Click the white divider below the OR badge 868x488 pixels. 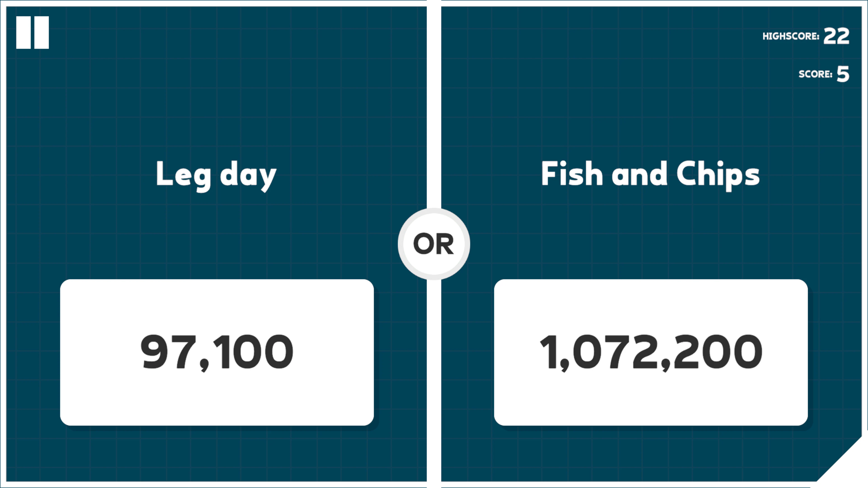434,371
